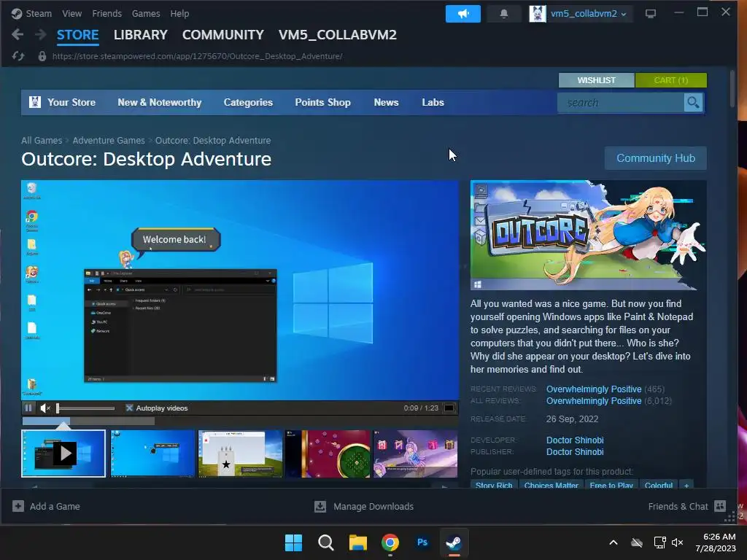Enter fullscreen for the trailer
This screenshot has height=560, width=747.
coord(449,408)
